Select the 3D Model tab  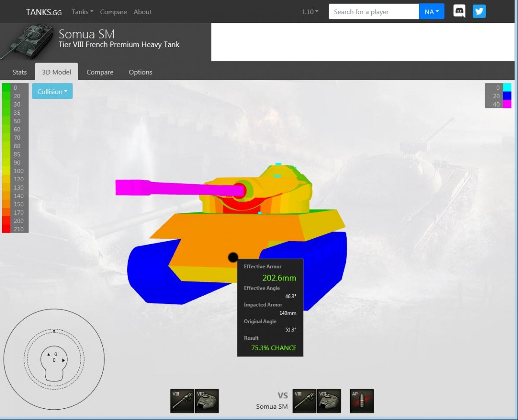(57, 72)
